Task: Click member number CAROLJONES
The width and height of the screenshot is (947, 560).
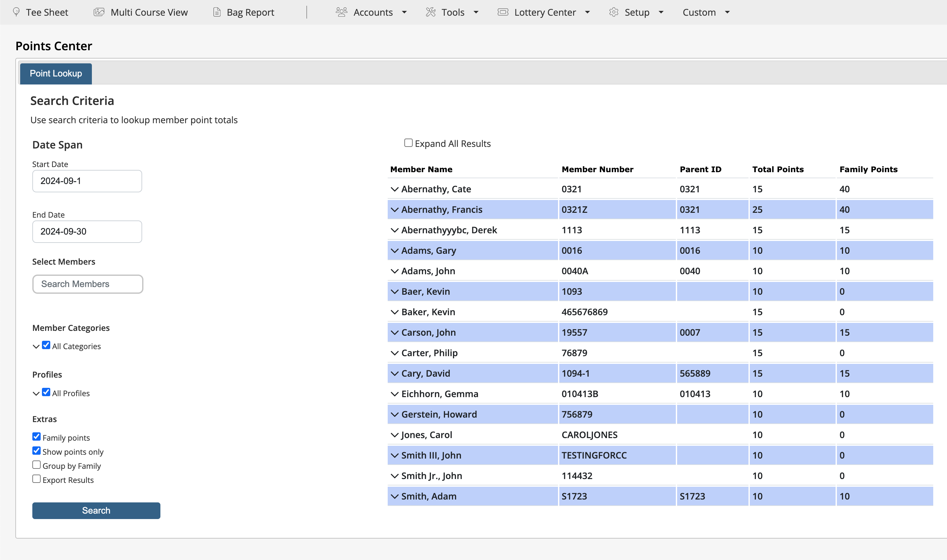Action: pyautogui.click(x=590, y=435)
